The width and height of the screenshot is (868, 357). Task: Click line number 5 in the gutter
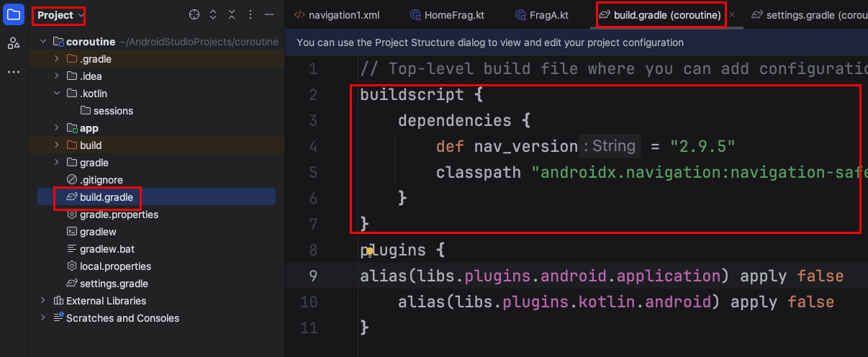(312, 173)
